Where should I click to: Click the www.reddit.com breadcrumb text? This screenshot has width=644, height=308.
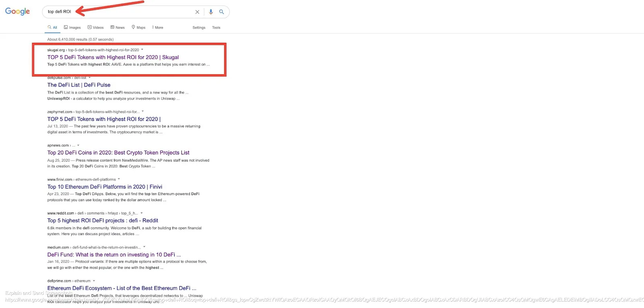93,213
